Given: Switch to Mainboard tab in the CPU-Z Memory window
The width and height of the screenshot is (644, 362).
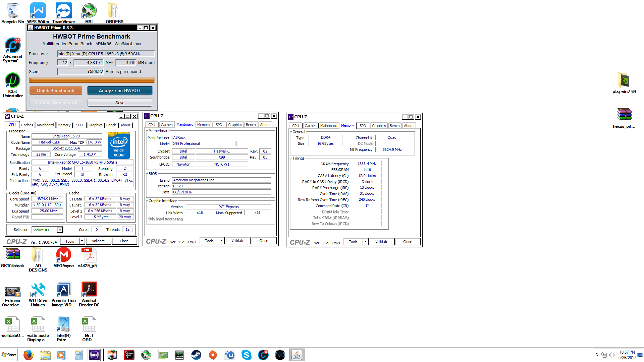Looking at the screenshot, I should [x=329, y=126].
